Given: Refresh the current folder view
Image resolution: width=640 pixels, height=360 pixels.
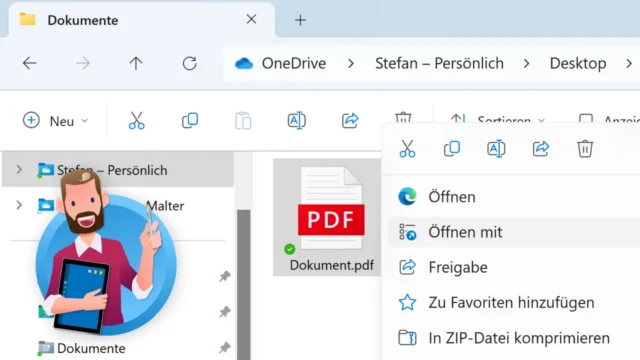Looking at the screenshot, I should tap(189, 63).
